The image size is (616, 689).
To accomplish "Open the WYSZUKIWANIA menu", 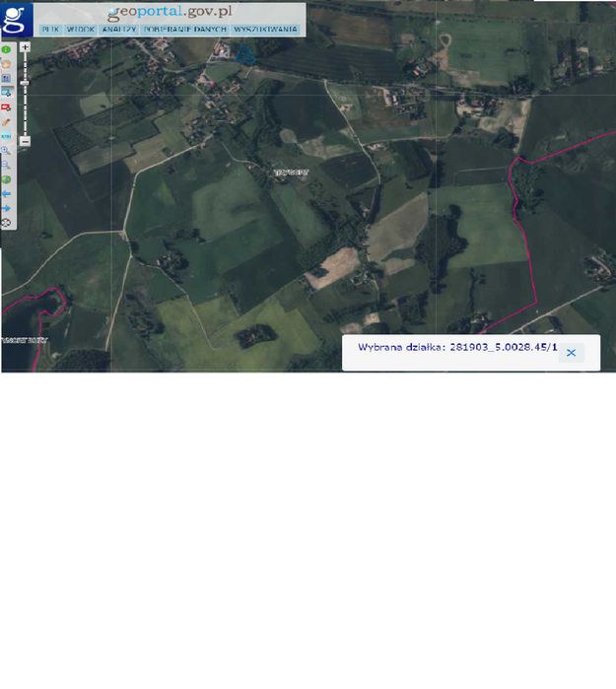I will coord(265,30).
